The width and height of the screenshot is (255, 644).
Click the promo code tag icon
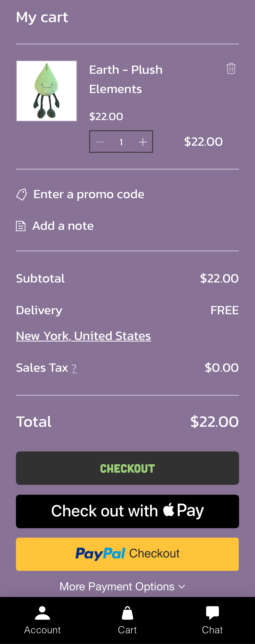tap(21, 195)
